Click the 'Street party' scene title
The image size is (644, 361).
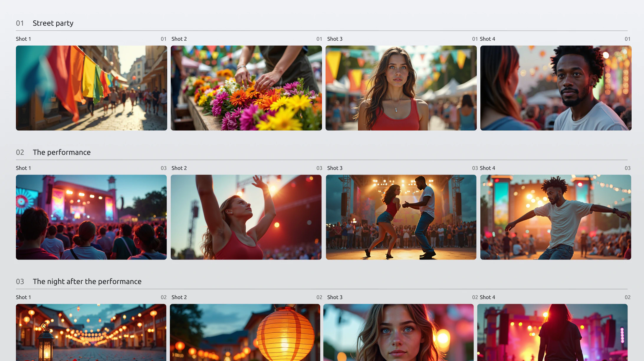pos(53,23)
